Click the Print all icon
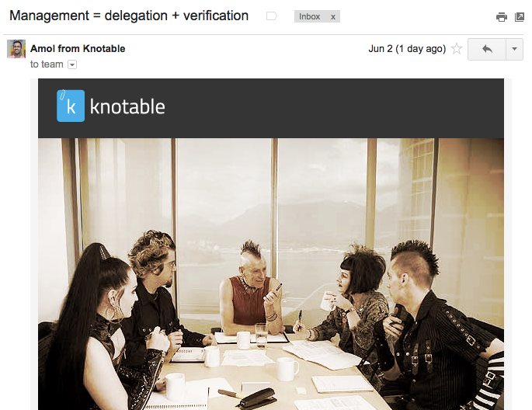 (501, 17)
